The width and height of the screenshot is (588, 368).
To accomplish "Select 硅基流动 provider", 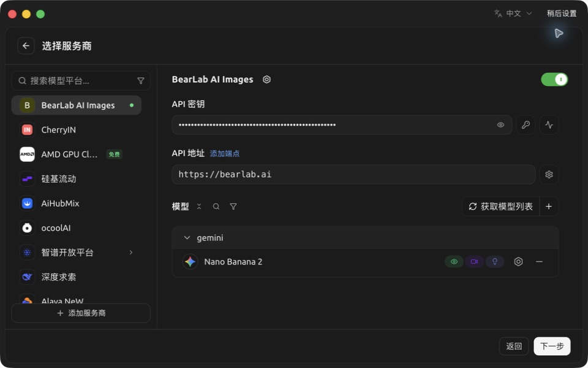I will [x=77, y=179].
